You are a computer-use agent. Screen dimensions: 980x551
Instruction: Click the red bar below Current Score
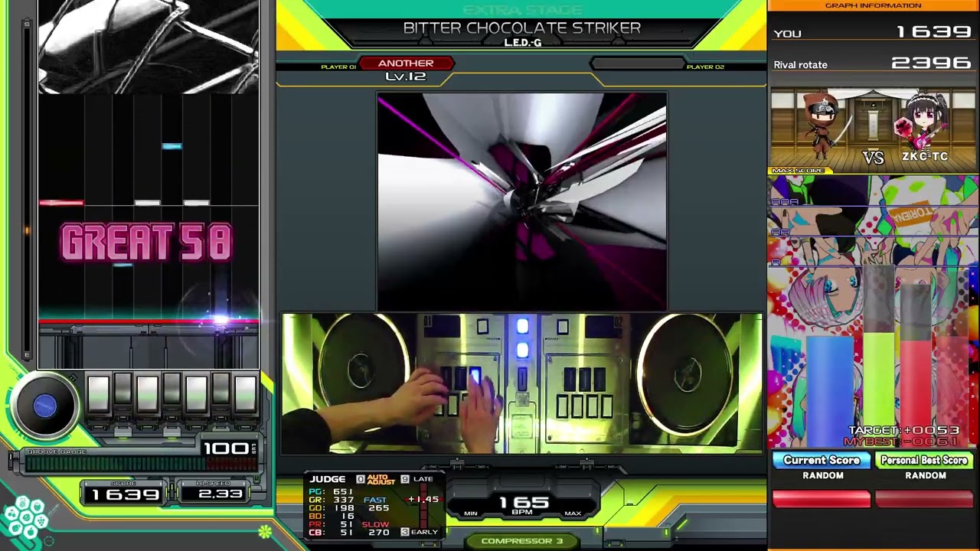coord(822,500)
